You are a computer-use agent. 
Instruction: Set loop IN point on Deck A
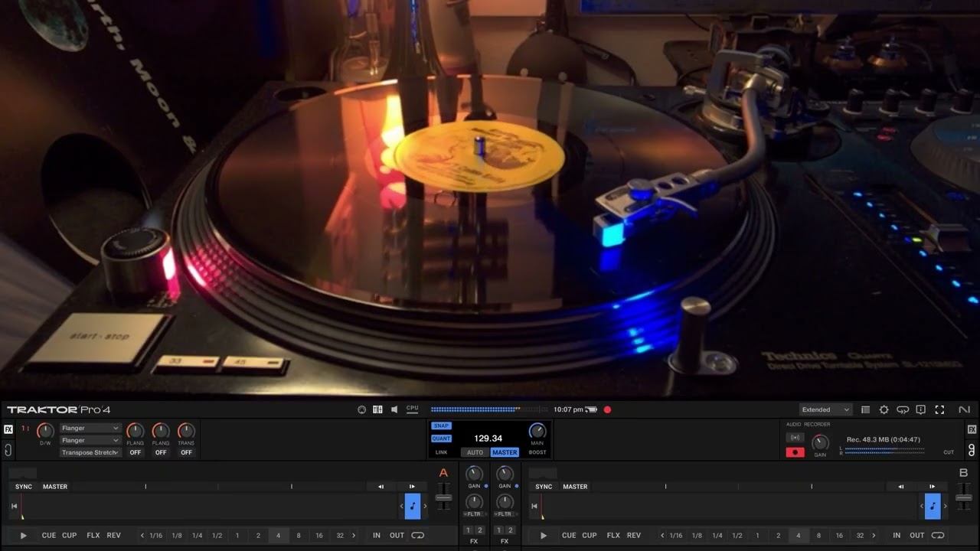pos(377,536)
